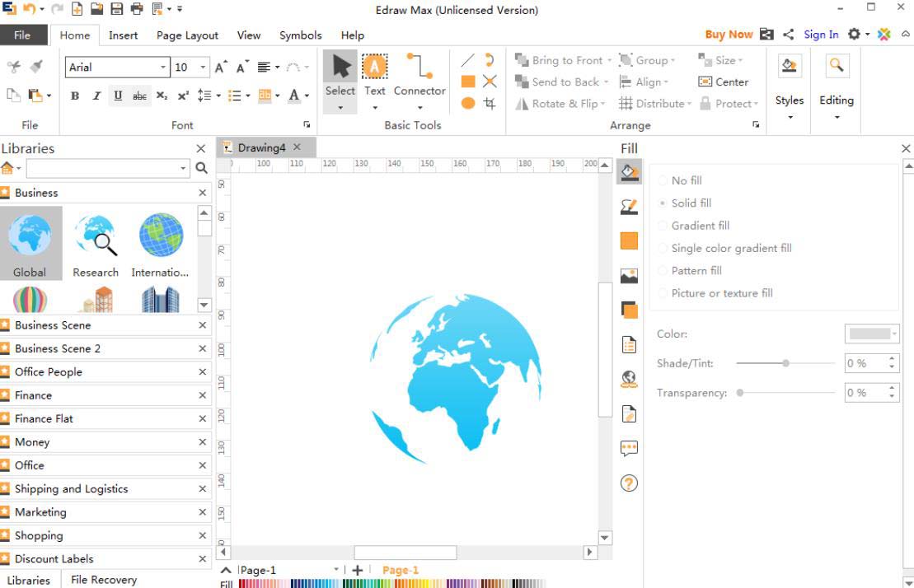Apply superscript formatting
Screen dimensions: 914x588
tap(183, 96)
